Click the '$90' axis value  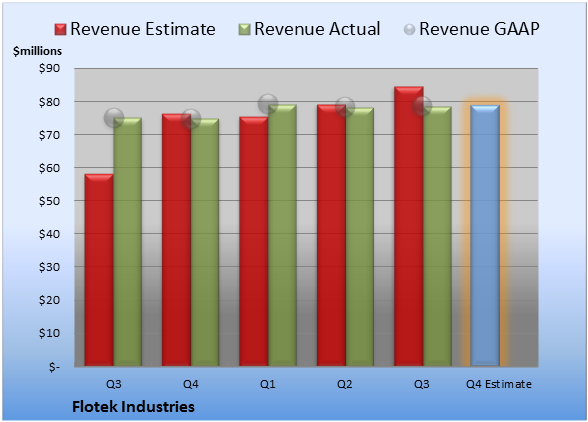tap(49, 68)
